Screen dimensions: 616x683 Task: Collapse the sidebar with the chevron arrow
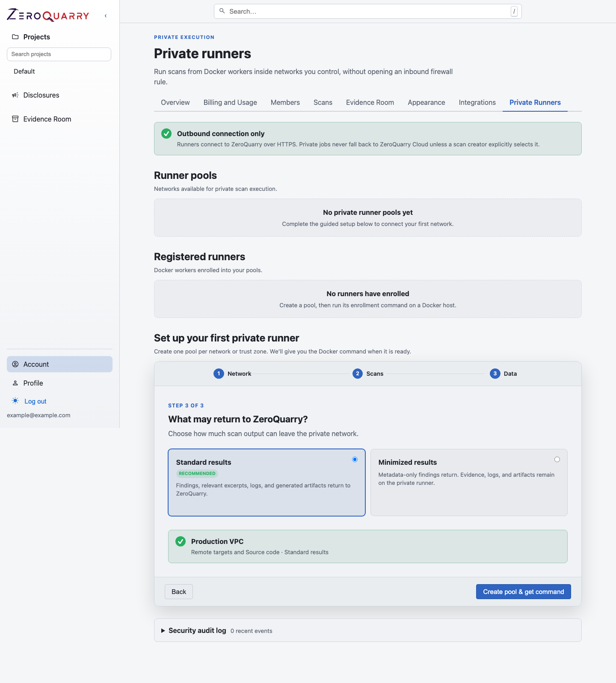click(106, 16)
